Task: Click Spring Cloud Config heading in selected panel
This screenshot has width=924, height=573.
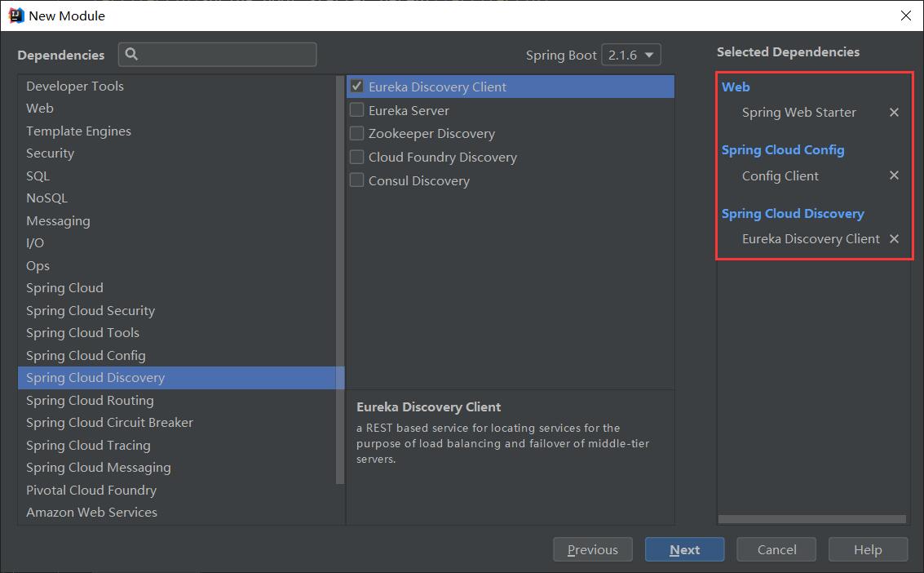Action: [x=783, y=149]
